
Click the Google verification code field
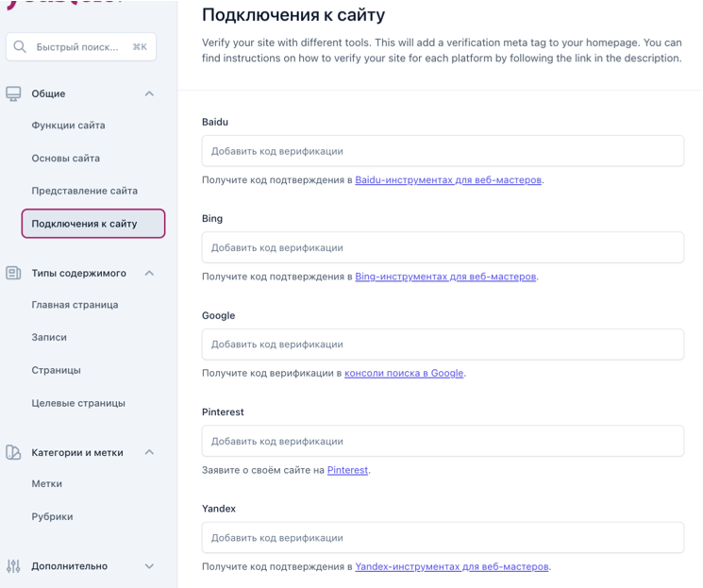point(443,344)
